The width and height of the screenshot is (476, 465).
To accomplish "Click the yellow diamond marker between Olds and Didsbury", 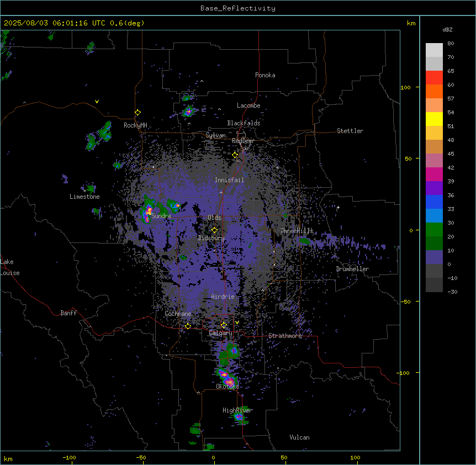I will coord(214,230).
